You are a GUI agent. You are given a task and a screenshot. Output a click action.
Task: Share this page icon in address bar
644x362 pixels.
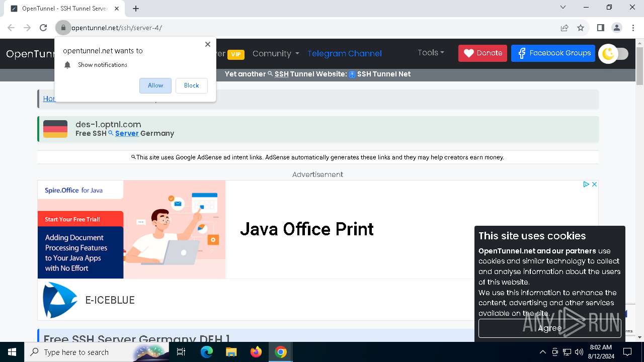[565, 28]
